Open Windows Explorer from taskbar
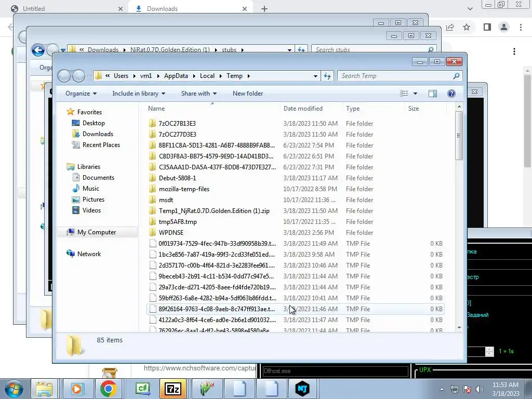 click(x=44, y=389)
